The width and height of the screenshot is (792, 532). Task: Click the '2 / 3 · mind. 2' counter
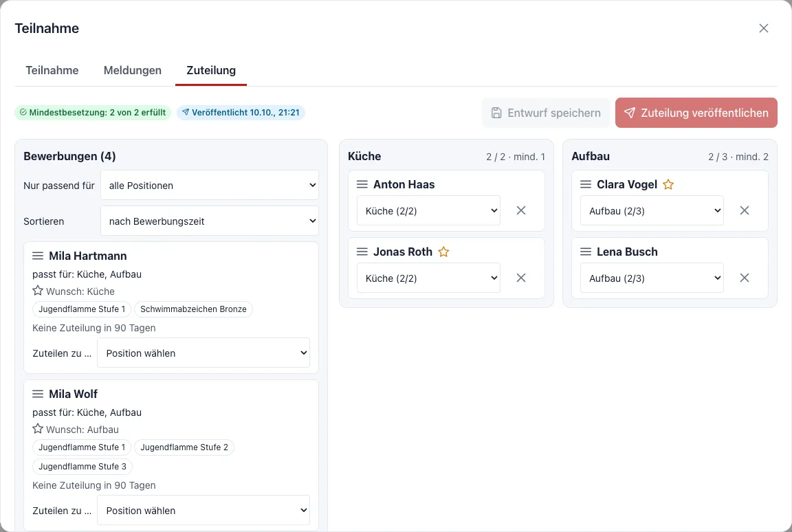[738, 157]
